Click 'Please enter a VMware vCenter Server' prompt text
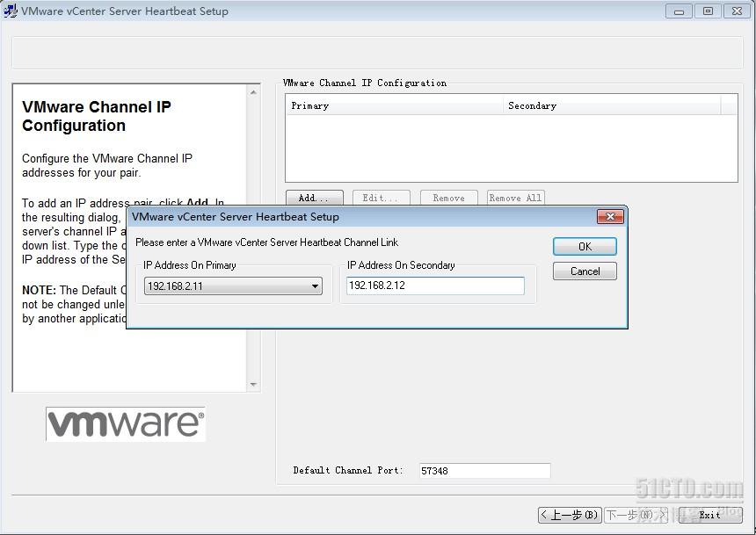 click(x=266, y=242)
